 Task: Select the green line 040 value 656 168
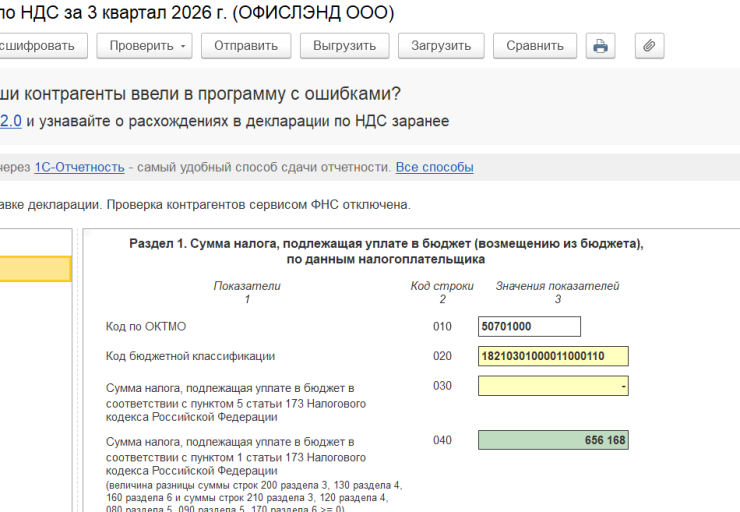553,440
